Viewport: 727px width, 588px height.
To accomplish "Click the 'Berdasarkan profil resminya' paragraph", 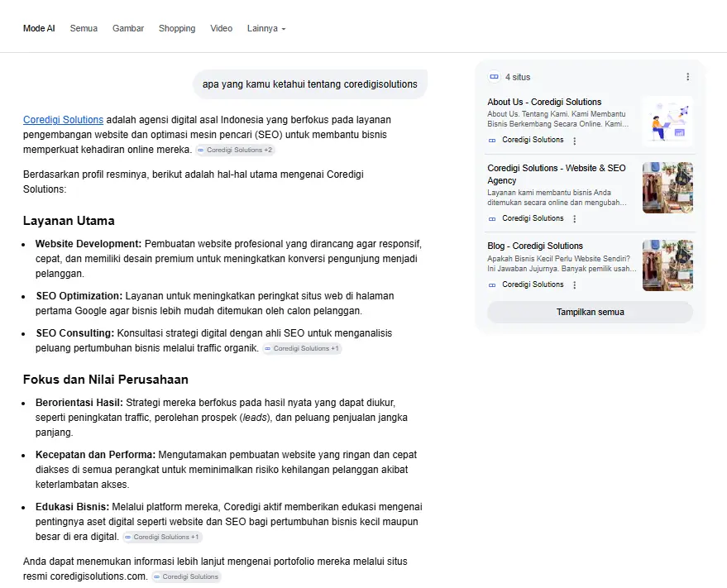I will click(x=194, y=182).
